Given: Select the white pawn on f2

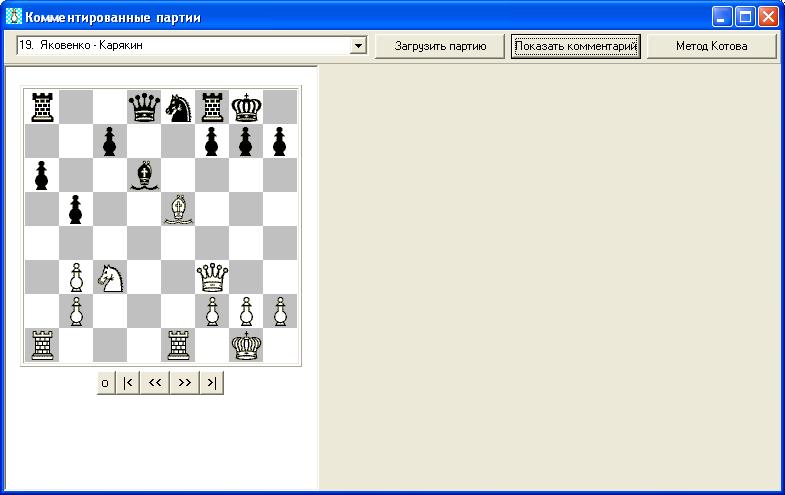Looking at the screenshot, I should pos(212,311).
